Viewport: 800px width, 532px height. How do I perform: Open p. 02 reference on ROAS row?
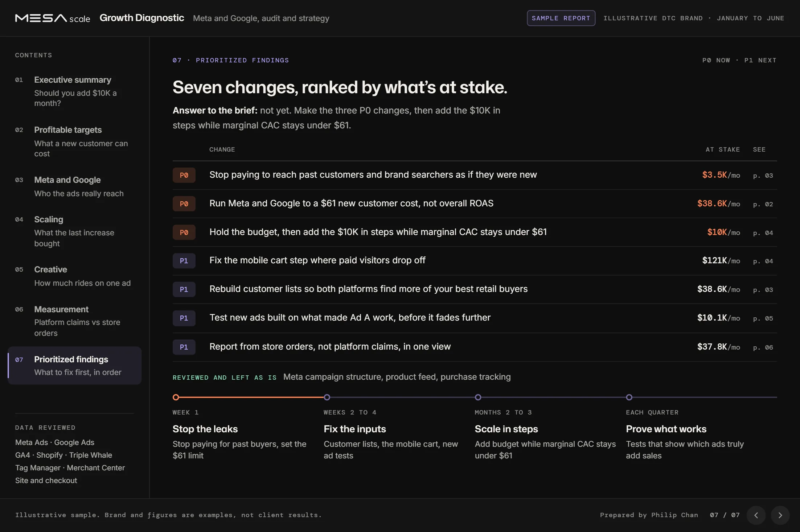763,204
